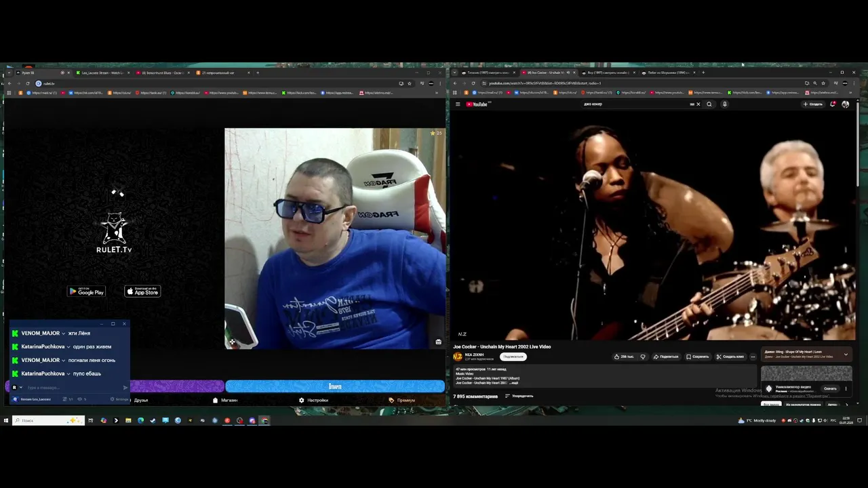
Task: Open YouTube notifications bell
Action: [x=833, y=104]
